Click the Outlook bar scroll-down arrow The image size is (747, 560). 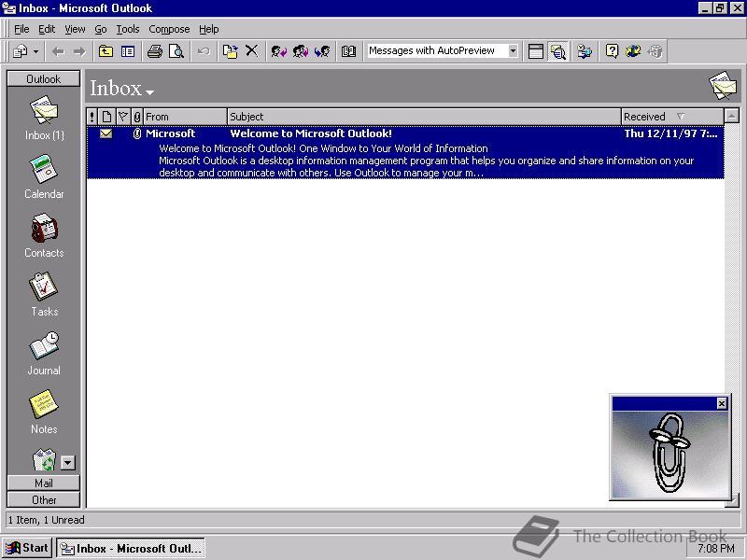pyautogui.click(x=68, y=462)
